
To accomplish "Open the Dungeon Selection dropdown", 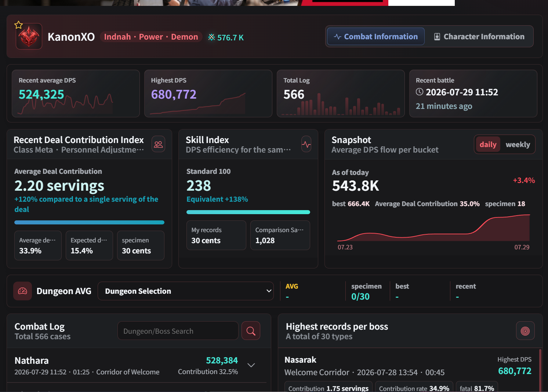I will pyautogui.click(x=186, y=291).
